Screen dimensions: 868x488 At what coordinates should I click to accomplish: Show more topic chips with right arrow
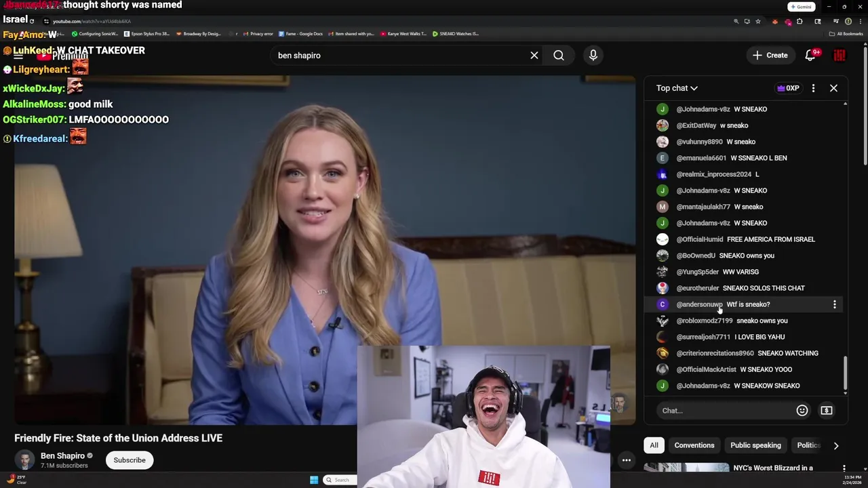tap(836, 445)
